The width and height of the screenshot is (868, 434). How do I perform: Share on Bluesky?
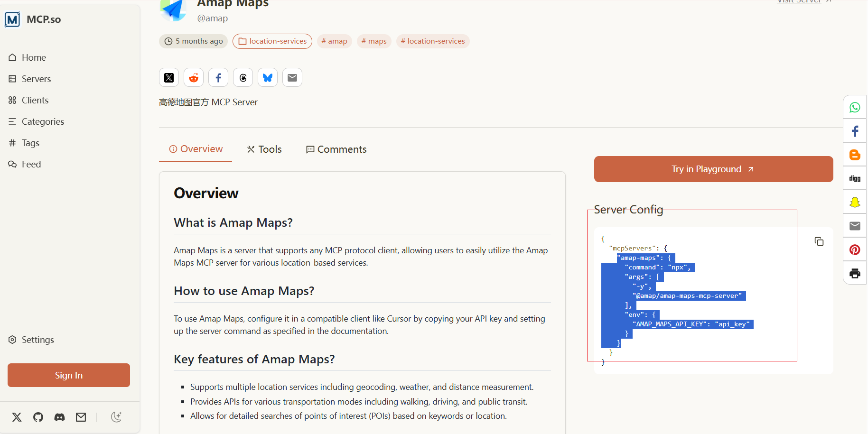(x=268, y=77)
